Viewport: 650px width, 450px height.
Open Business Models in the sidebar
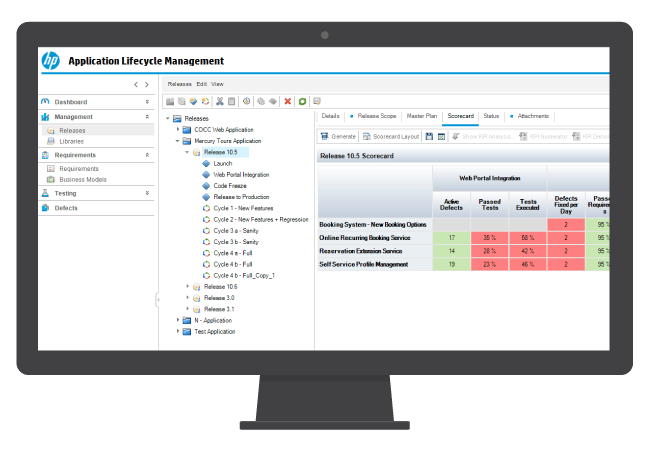click(x=83, y=179)
